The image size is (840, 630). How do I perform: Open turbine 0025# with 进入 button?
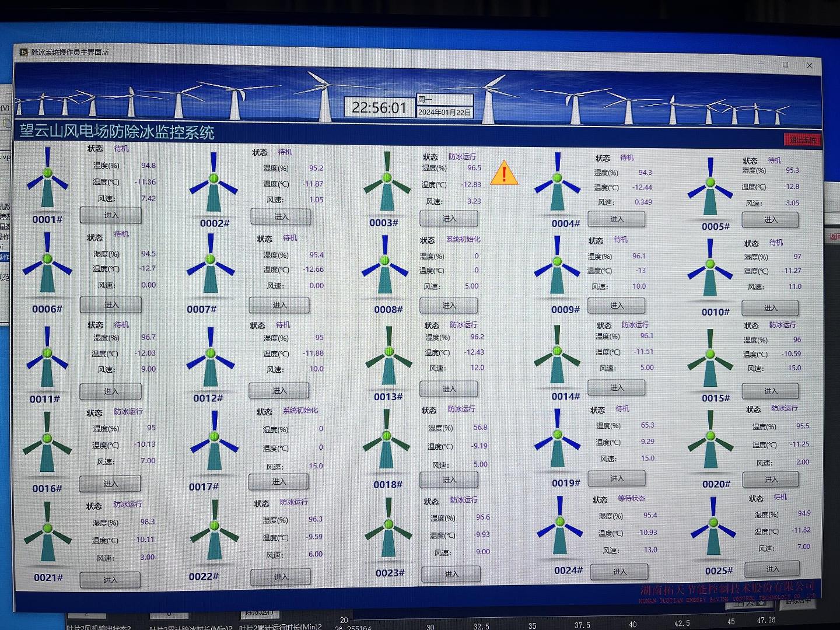coord(772,569)
